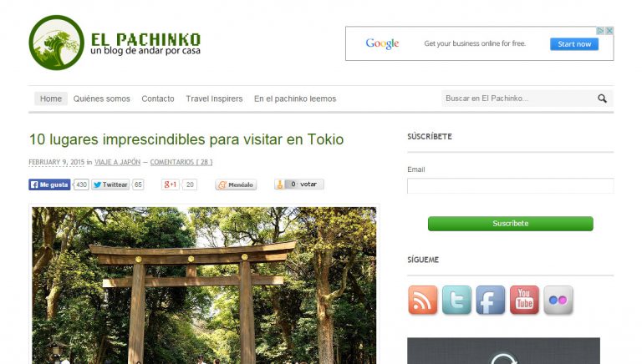Open the Flickr icon
The height and width of the screenshot is (364, 642).
tap(558, 301)
